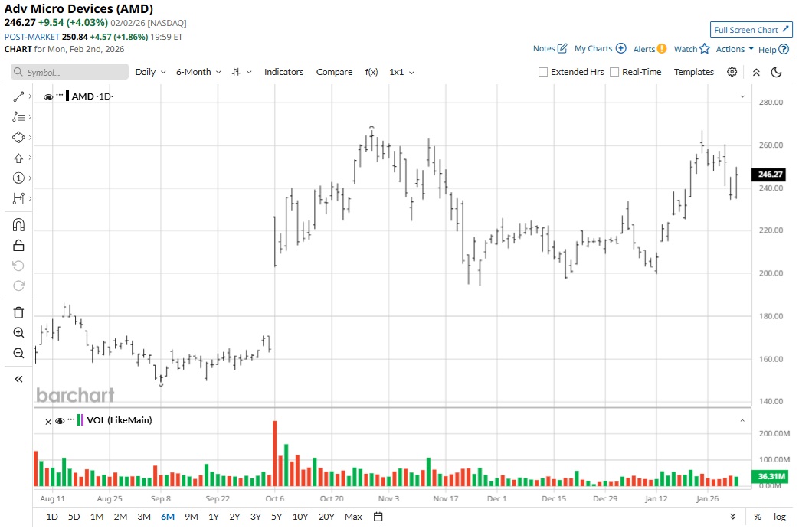Collapse the volume pane chevron
The height and width of the screenshot is (532, 812).
click(x=742, y=421)
